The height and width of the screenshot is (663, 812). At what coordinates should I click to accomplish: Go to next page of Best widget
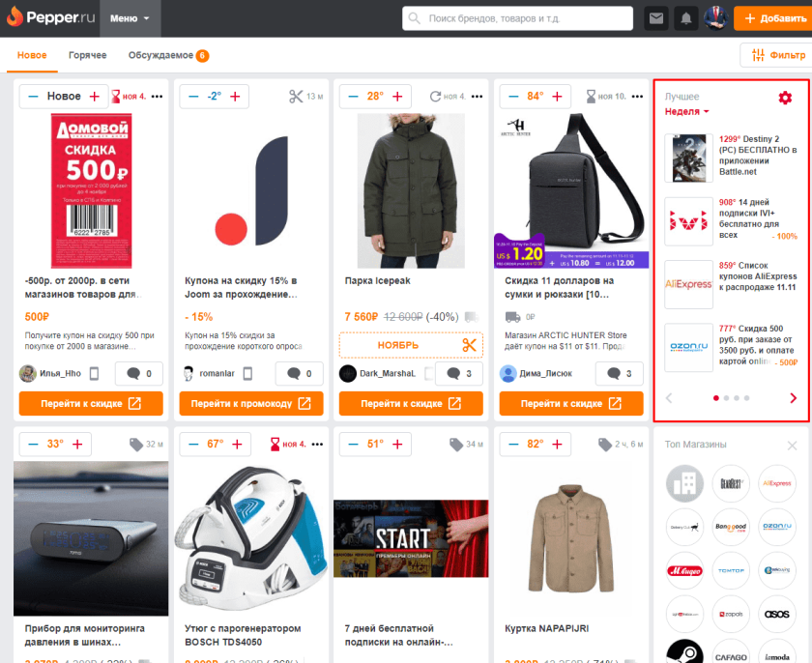pos(793,398)
